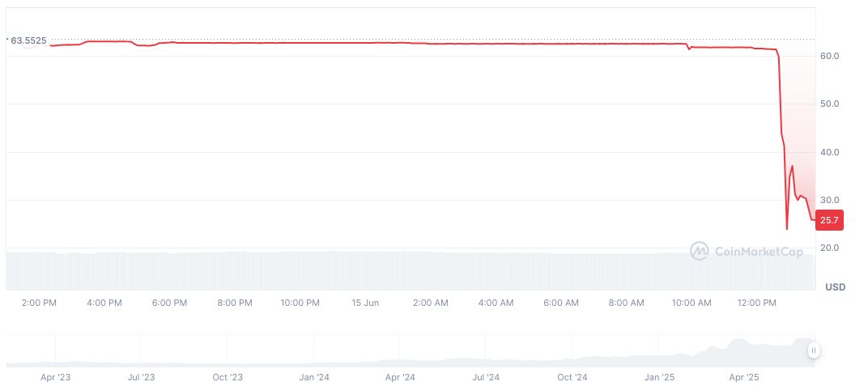Click Jul '23 in the range navigator

(141, 377)
